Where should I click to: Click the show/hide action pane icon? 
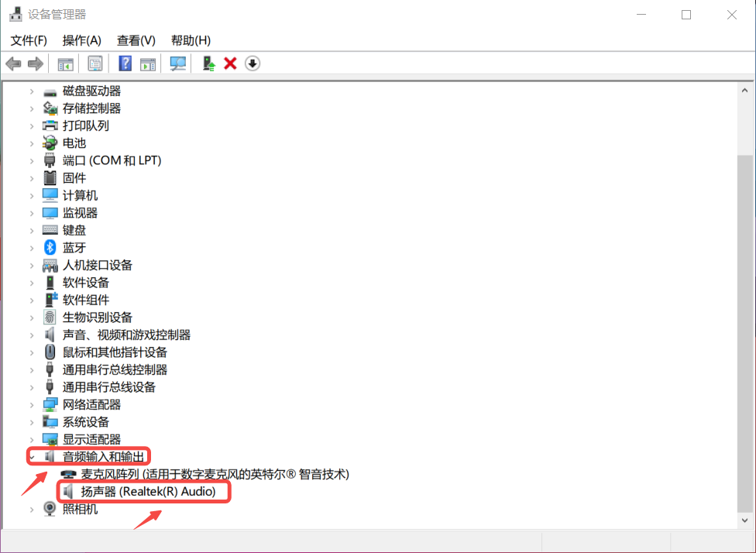(148, 64)
